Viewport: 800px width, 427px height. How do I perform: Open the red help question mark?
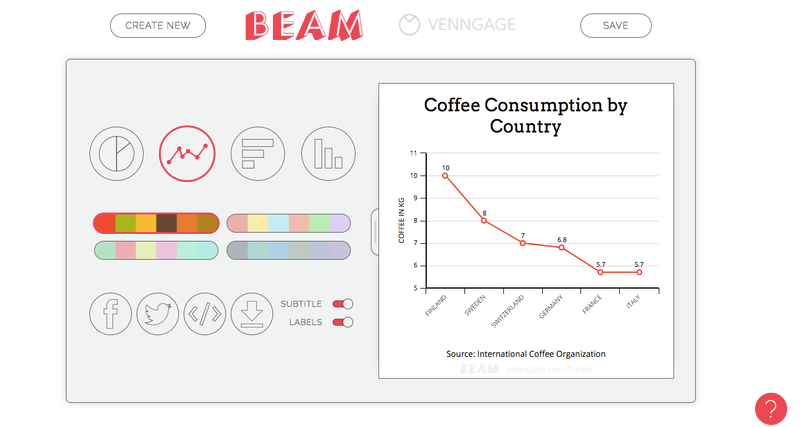771,409
